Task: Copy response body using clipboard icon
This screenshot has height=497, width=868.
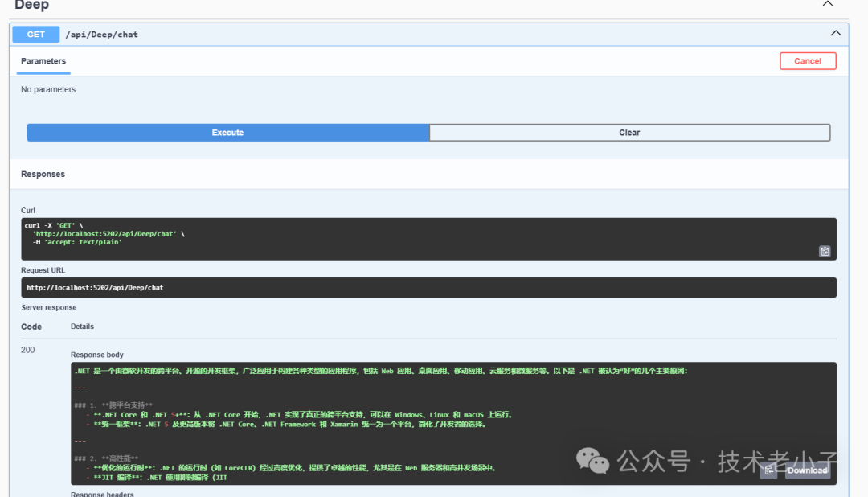Action: coord(768,470)
